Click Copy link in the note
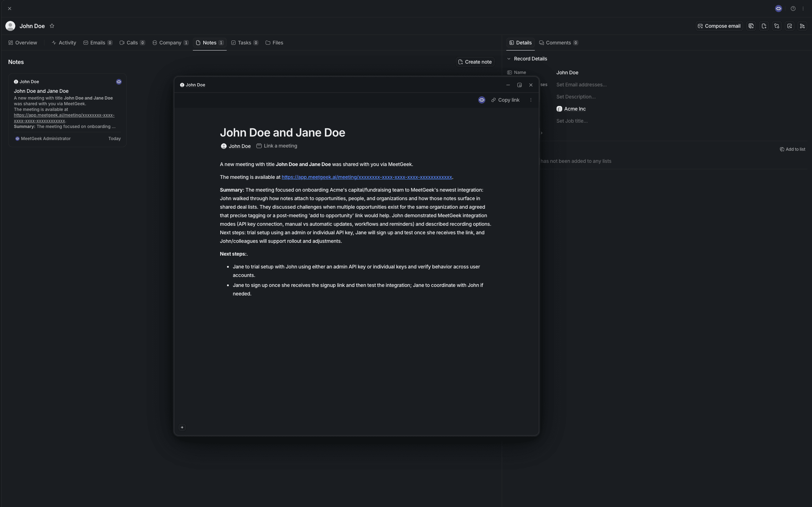 click(x=505, y=100)
